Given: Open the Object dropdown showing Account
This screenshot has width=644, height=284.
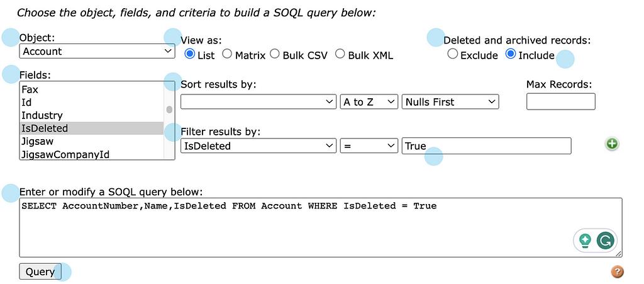Looking at the screenshot, I should click(x=97, y=52).
